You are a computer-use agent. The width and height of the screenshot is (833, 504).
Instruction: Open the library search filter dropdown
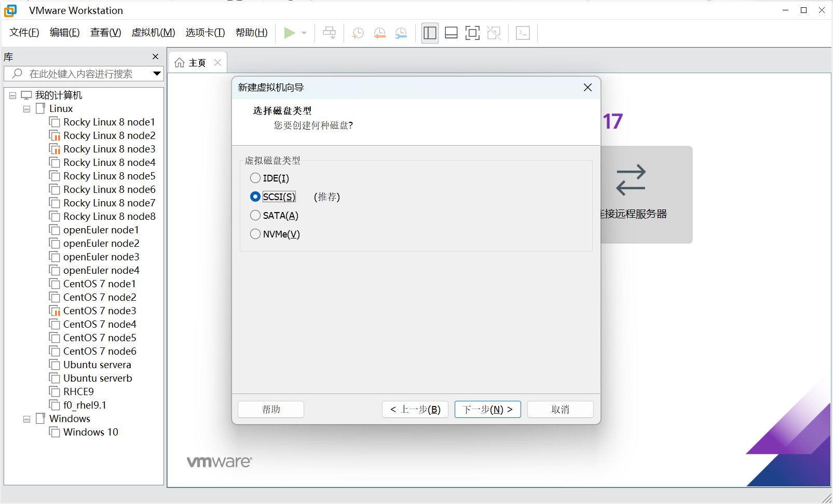click(x=157, y=74)
